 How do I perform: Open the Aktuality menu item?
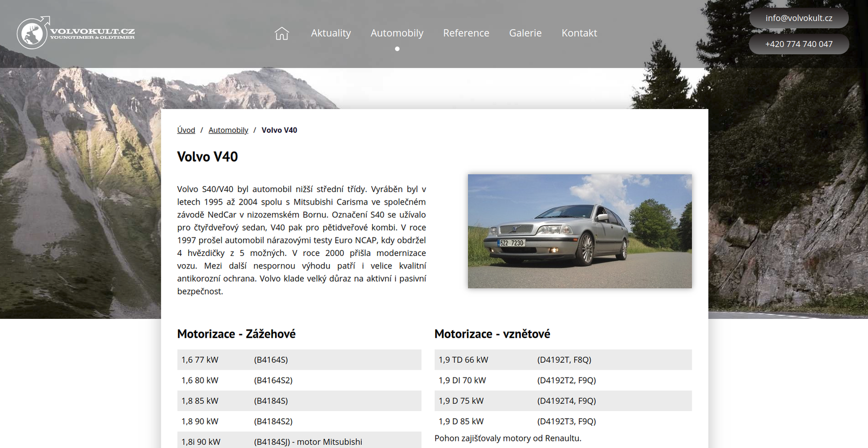[331, 33]
